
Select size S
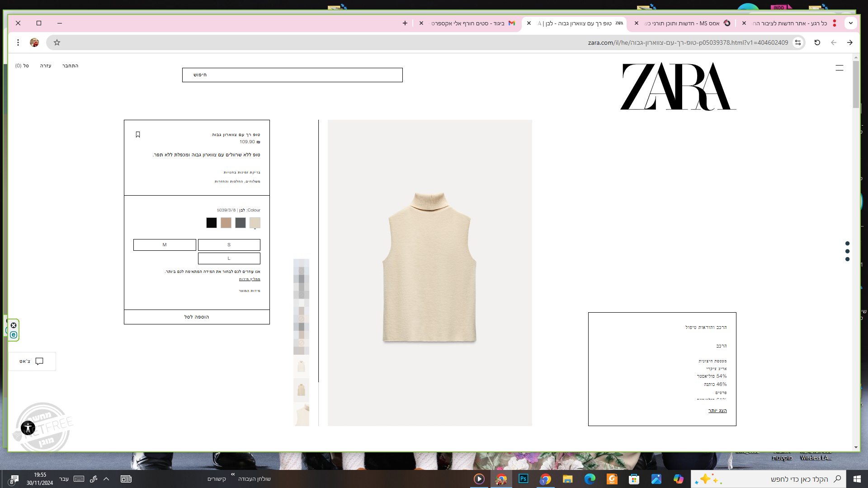[x=229, y=245]
